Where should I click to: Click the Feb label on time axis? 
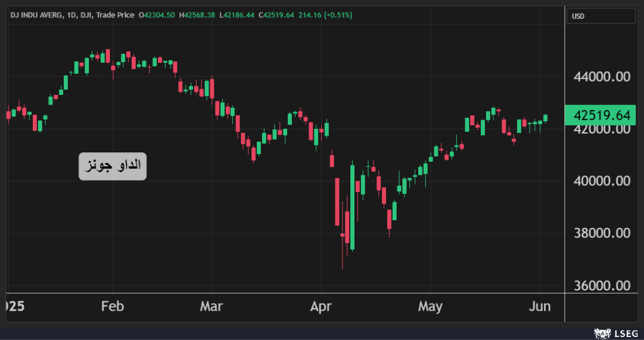[113, 306]
